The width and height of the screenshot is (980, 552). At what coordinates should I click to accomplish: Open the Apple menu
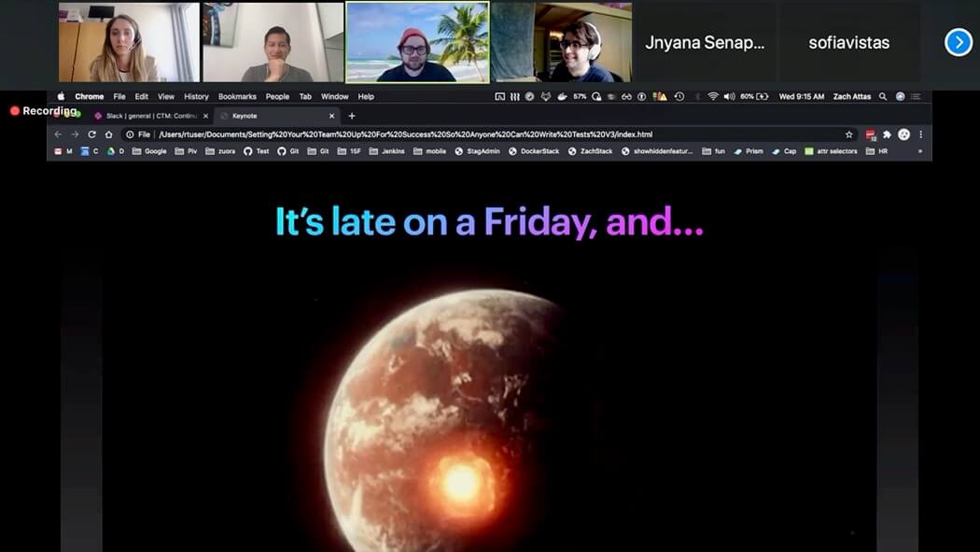pos(61,97)
